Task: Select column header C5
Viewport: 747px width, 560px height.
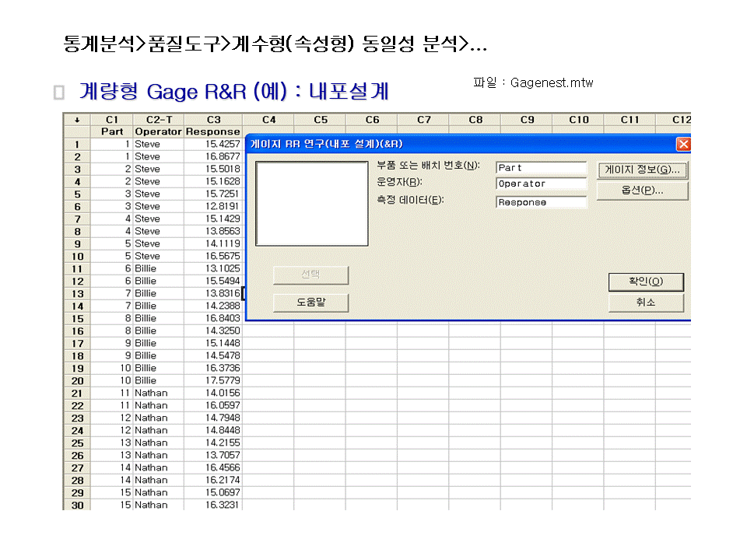Action: (320, 120)
